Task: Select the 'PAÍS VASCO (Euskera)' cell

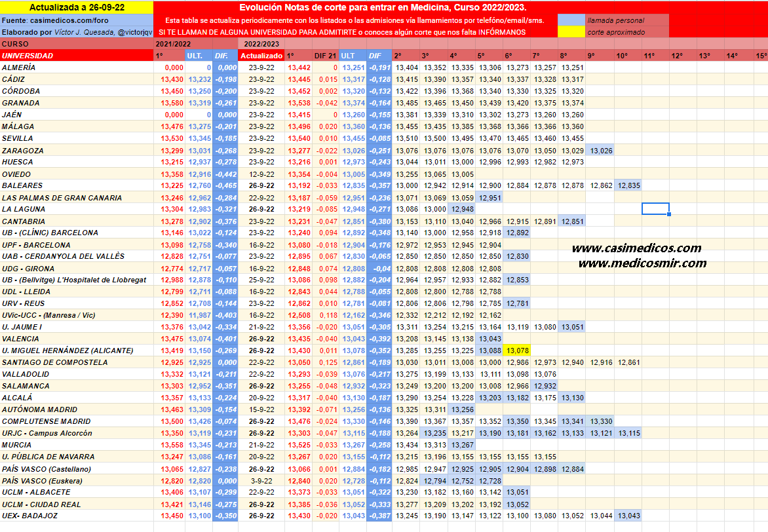Action: point(77,480)
